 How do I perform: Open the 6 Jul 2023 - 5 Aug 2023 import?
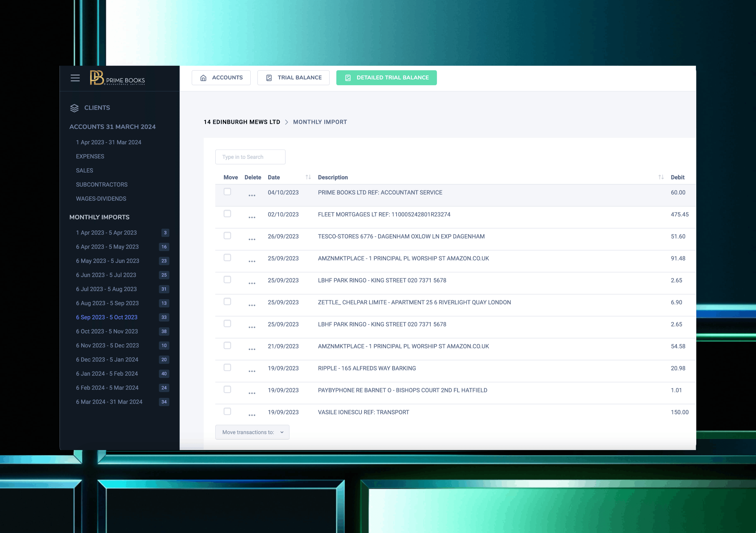(106, 289)
